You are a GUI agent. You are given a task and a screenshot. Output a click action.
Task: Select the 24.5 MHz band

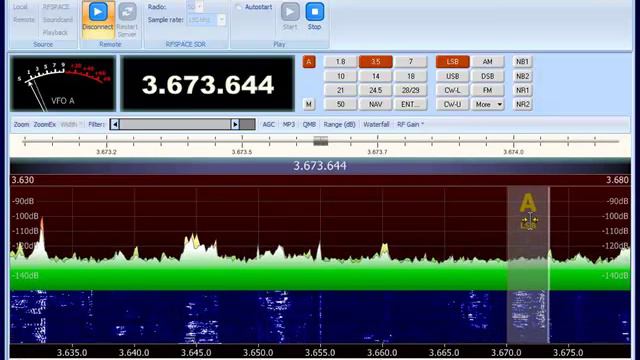click(376, 90)
